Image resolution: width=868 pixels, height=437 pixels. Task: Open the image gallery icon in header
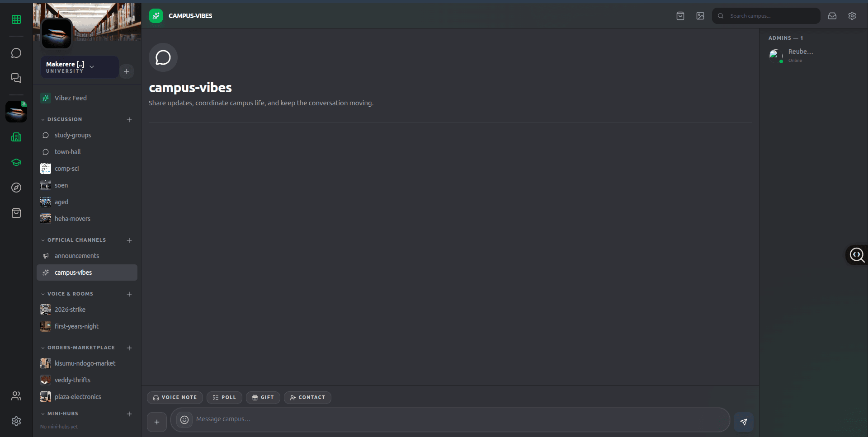coord(700,16)
